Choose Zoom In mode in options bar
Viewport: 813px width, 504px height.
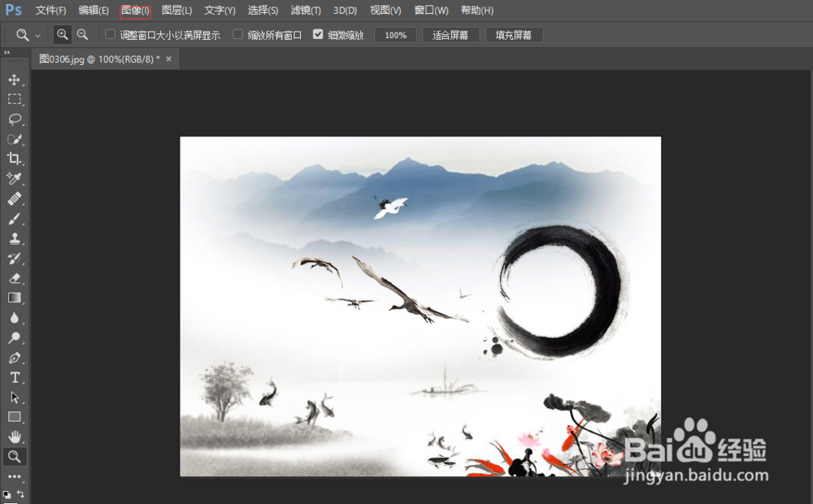coord(63,35)
